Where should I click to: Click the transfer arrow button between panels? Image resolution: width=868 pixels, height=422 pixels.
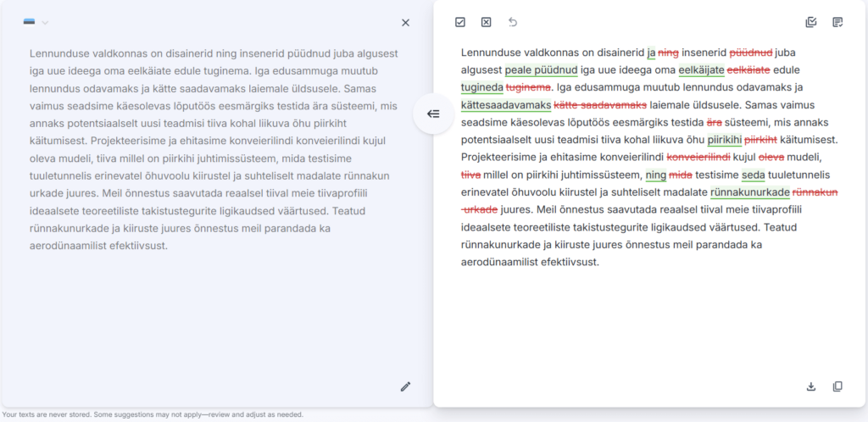point(433,114)
